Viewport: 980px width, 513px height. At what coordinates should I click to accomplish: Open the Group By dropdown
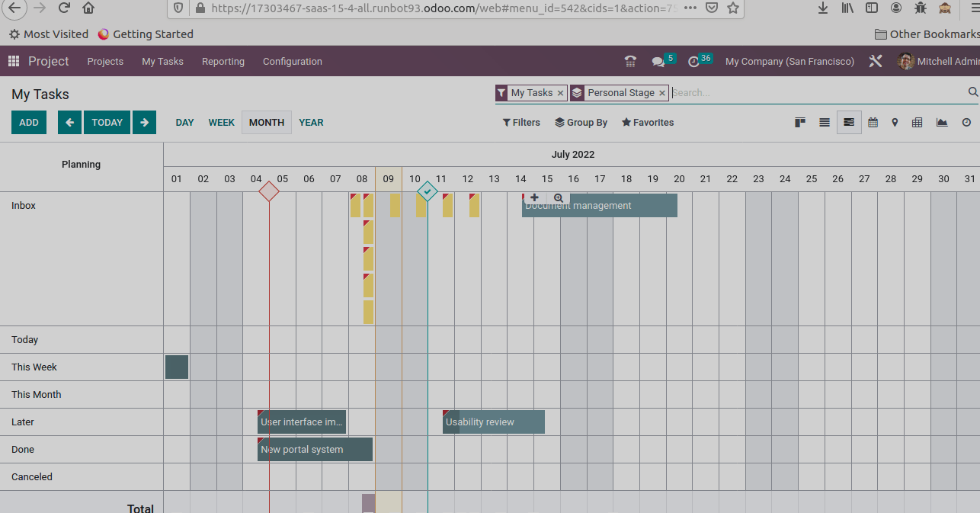tap(581, 122)
